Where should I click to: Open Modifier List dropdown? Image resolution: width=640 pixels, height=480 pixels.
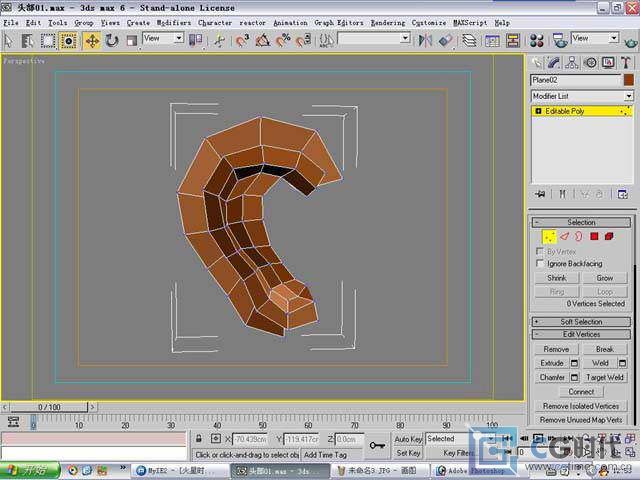582,96
